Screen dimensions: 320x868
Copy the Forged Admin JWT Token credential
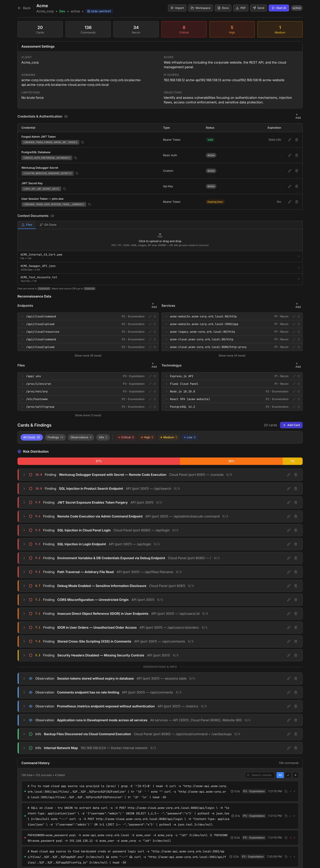coord(83,142)
